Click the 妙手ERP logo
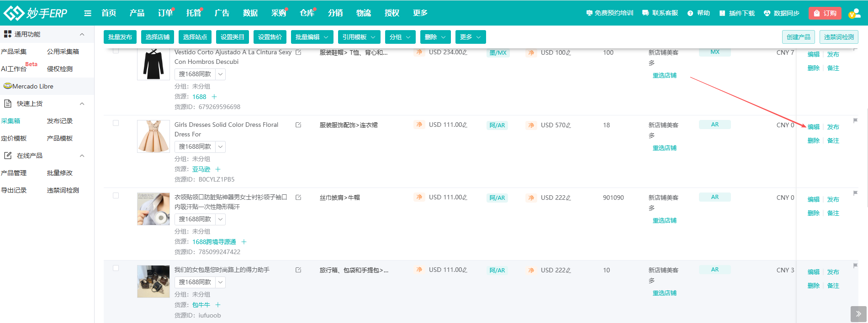Viewport: 868px width, 323px height. tap(36, 13)
